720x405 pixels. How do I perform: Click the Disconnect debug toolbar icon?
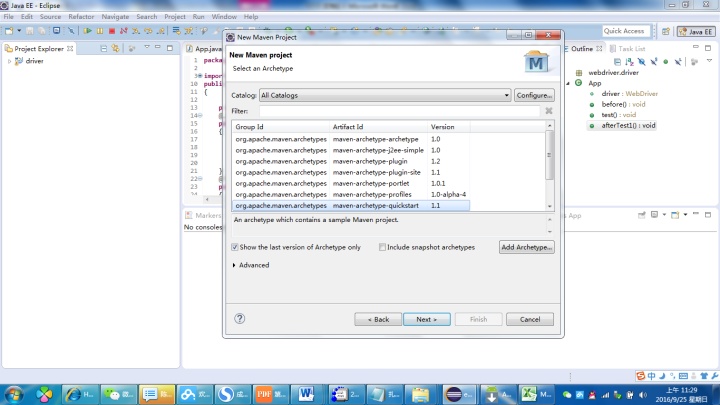click(124, 31)
